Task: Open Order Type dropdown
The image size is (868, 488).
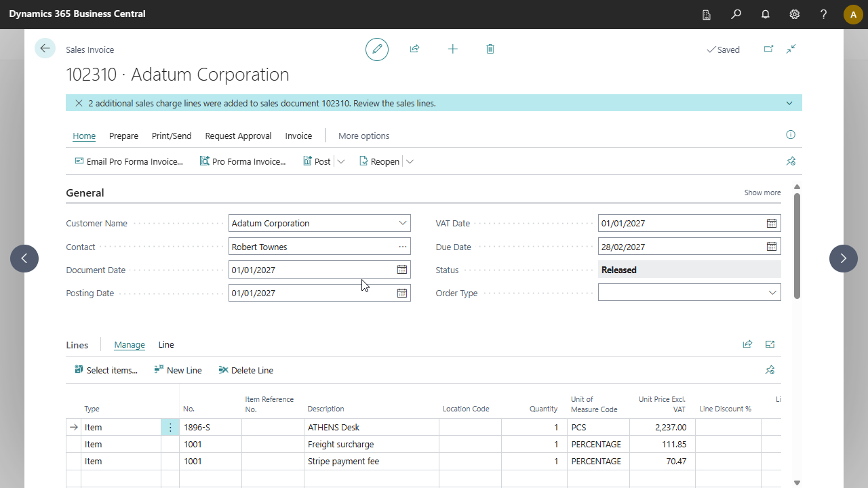Action: point(772,293)
